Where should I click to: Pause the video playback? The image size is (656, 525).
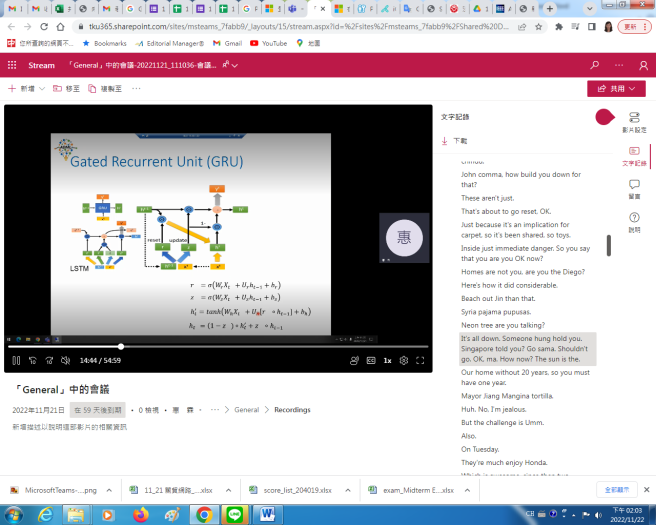pos(16,360)
